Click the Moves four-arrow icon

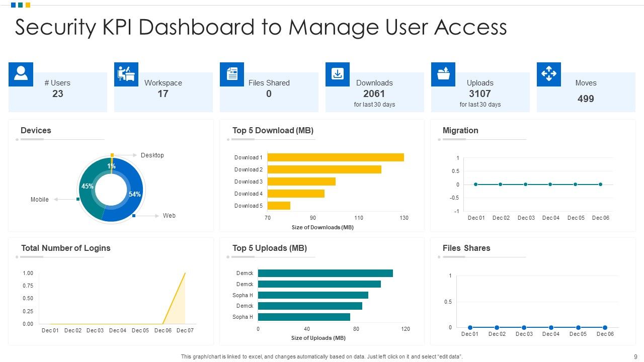549,73
